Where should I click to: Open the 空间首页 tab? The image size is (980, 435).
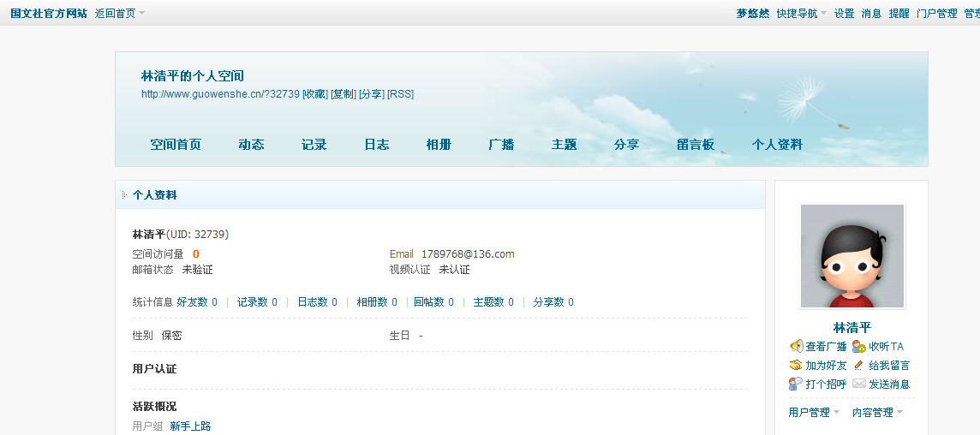click(x=176, y=145)
